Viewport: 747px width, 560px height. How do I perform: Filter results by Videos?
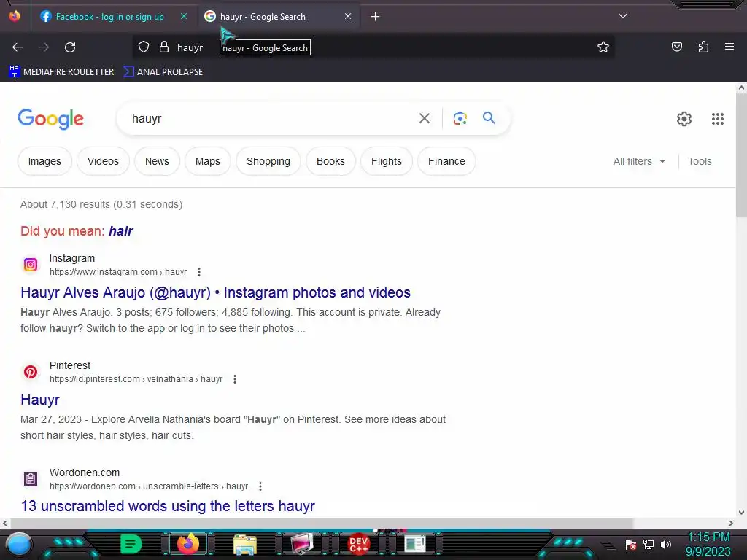103,161
